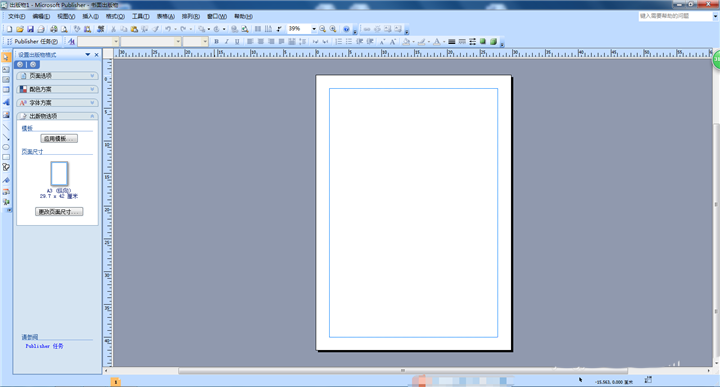This screenshot has width=720, height=387.
Task: Align text right
Action: pyautogui.click(x=271, y=42)
